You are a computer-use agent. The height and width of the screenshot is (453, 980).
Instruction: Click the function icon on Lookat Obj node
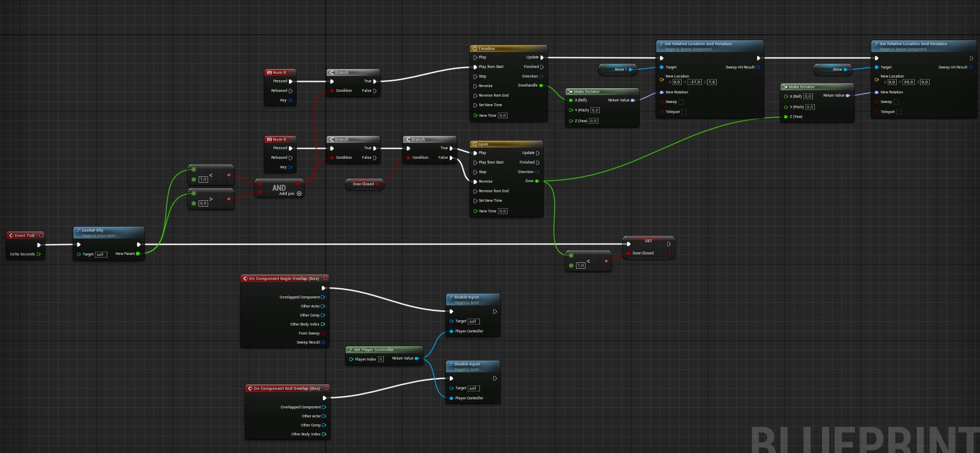pos(78,230)
